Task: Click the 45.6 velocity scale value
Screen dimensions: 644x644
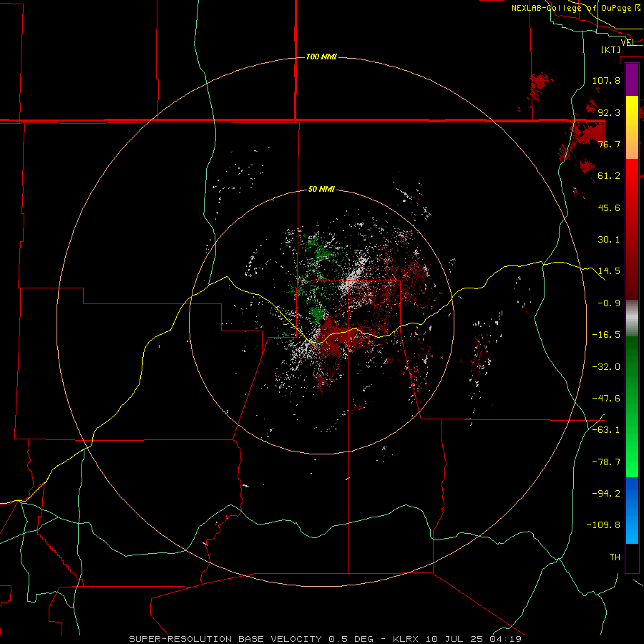Action: [x=609, y=208]
